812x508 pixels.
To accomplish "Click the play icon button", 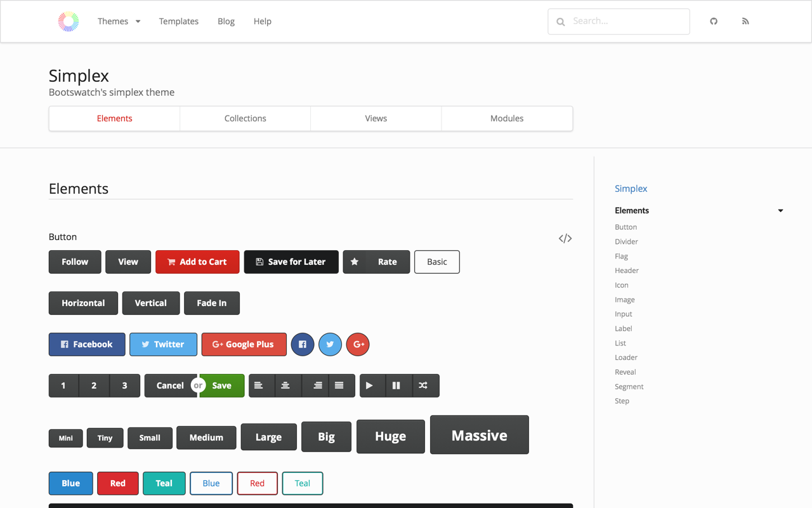I will tap(369, 385).
